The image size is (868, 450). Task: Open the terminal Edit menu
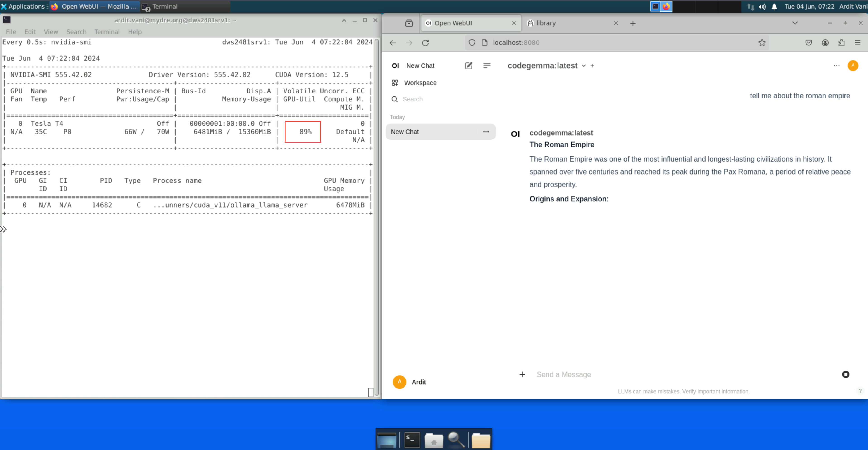tap(30, 32)
